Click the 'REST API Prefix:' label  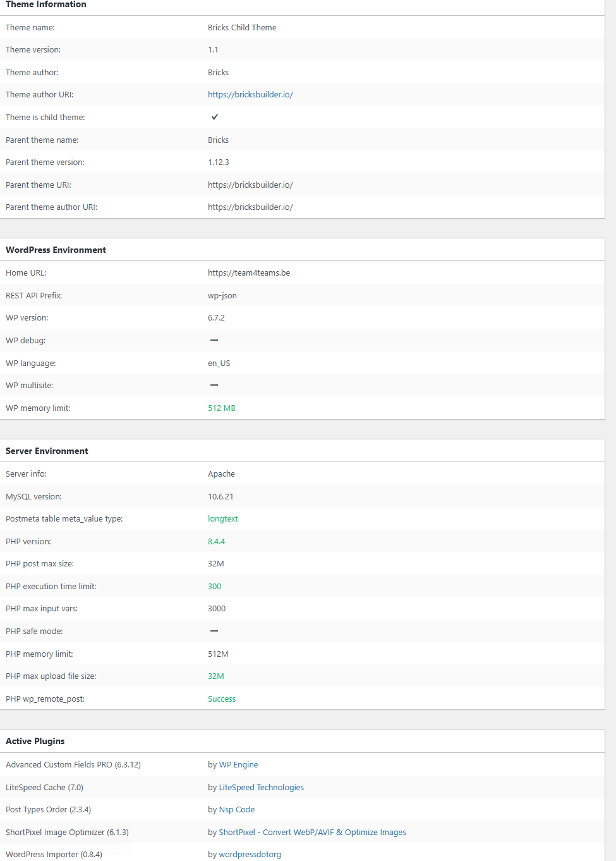(34, 296)
